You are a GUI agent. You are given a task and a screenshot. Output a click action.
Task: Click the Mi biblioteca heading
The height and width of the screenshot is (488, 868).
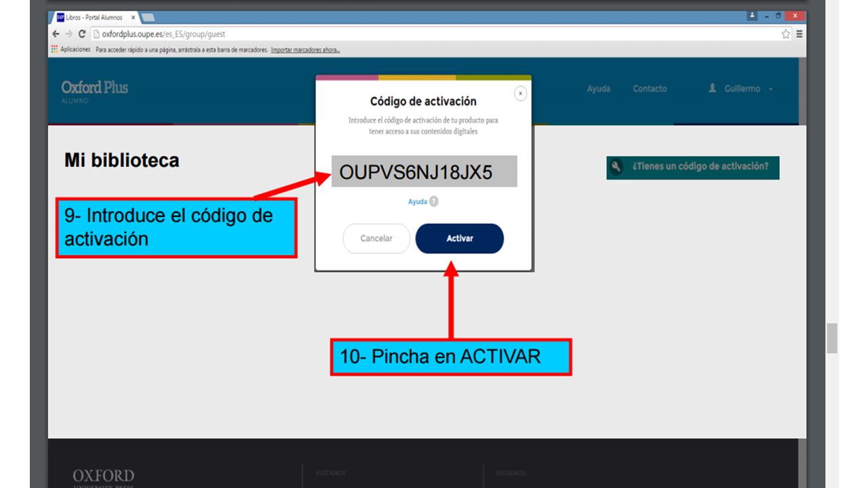click(x=122, y=161)
